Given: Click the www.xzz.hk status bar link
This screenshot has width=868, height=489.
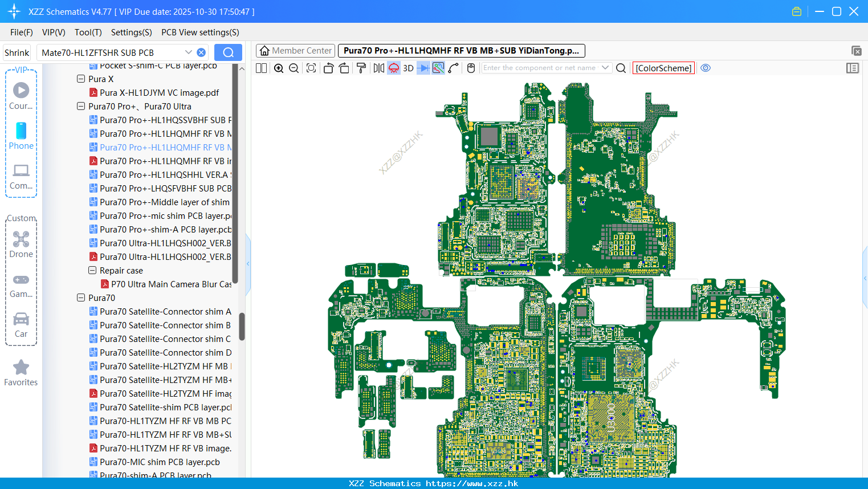Looking at the screenshot, I should tap(471, 483).
